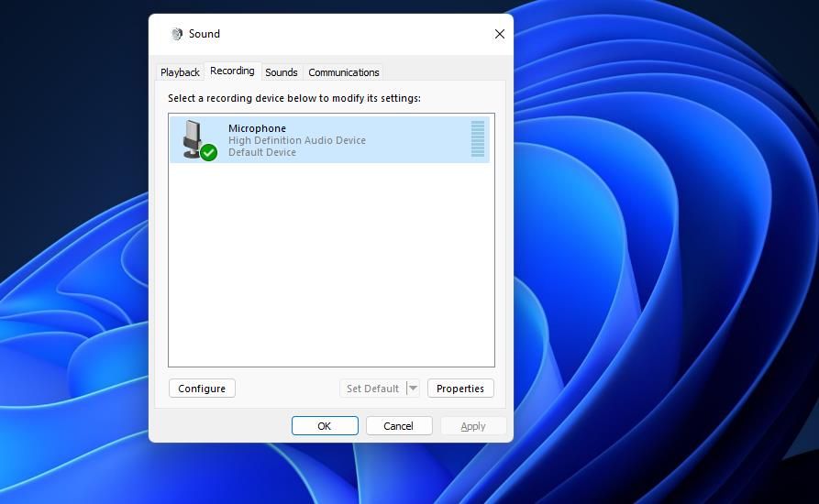Select the Recording tab
Viewport: 819px width, 504px height.
232,71
